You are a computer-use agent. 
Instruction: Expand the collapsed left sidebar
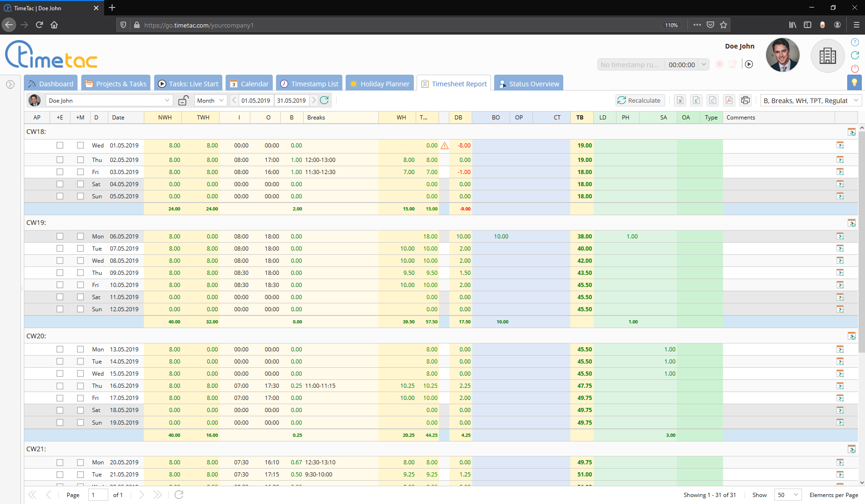10,84
